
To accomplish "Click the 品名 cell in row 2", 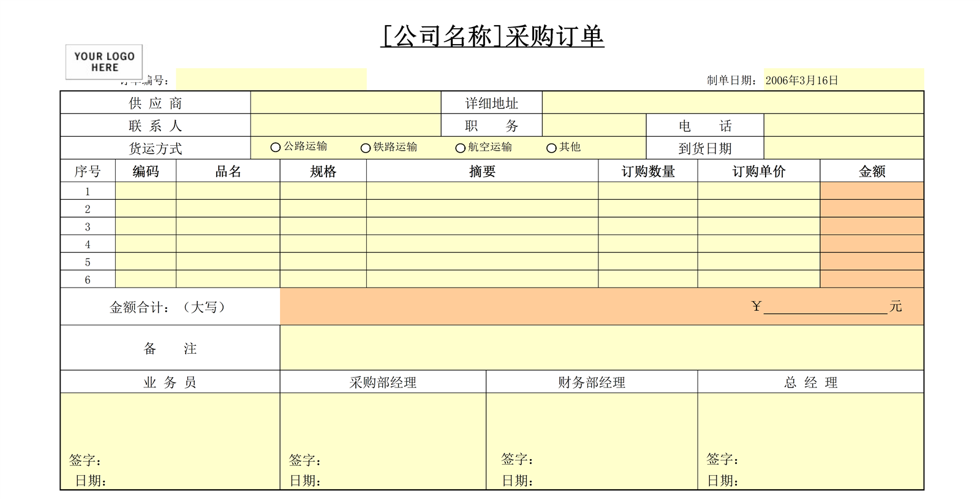I will pyautogui.click(x=228, y=208).
